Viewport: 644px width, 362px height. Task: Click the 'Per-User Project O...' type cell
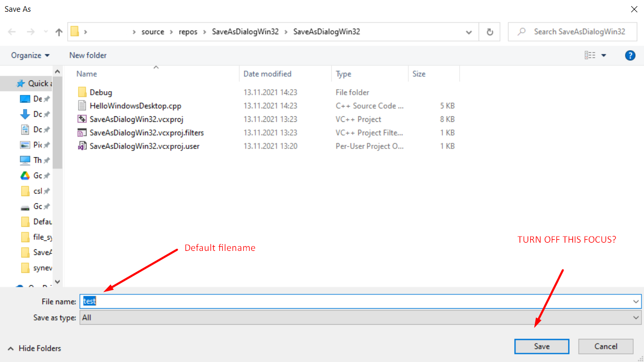pos(370,145)
